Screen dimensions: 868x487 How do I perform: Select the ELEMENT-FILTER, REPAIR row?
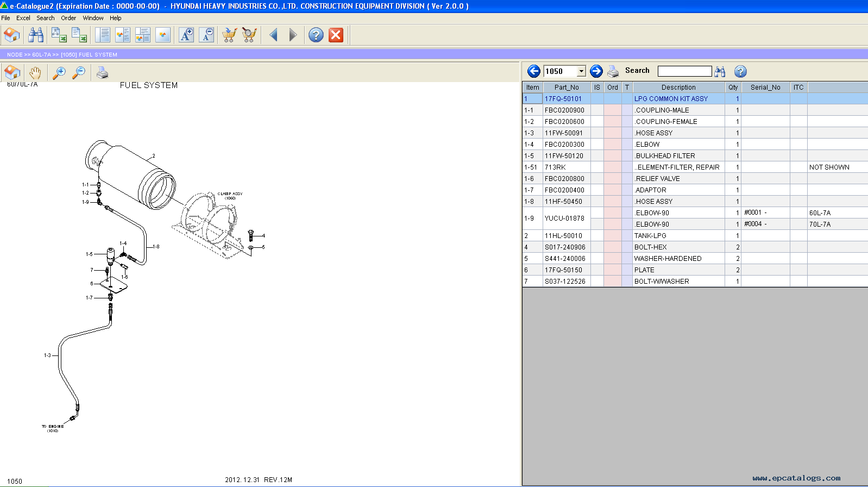point(695,167)
